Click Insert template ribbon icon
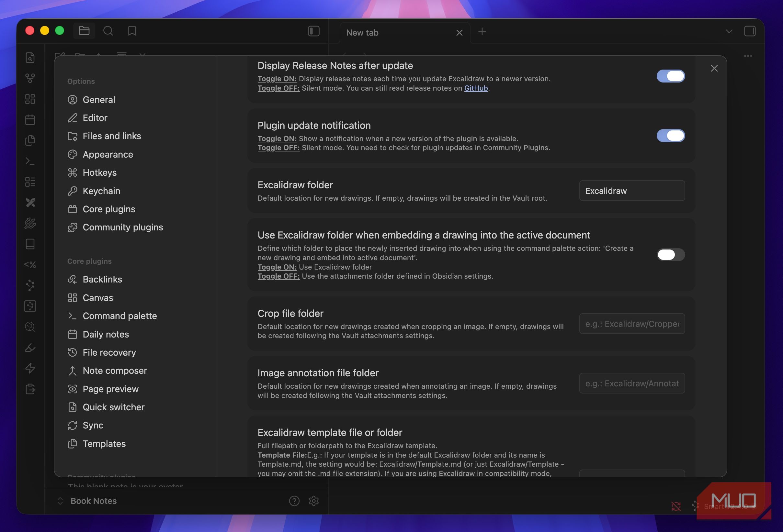The width and height of the screenshot is (783, 532). [x=30, y=140]
